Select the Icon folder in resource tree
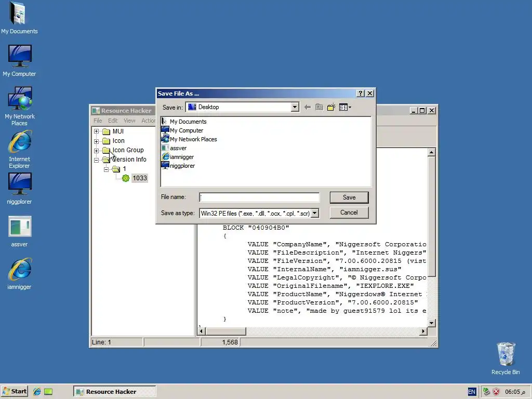 [x=114, y=140]
